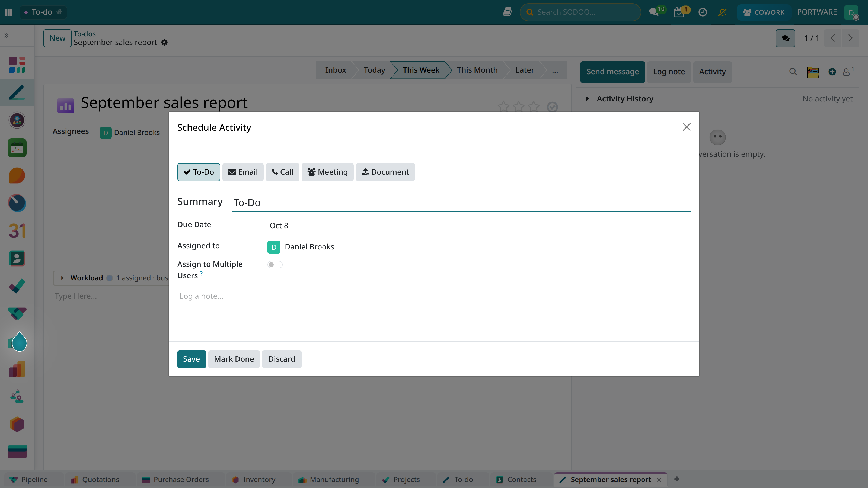The width and height of the screenshot is (868, 488).
Task: Click the Summary text field
Action: click(461, 203)
